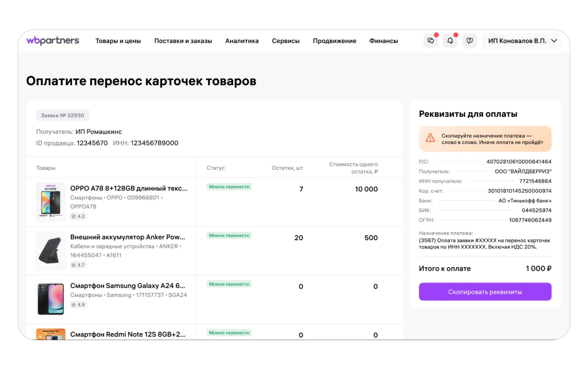
Task: Click the Можно перенести status for Anker
Action: pos(229,235)
